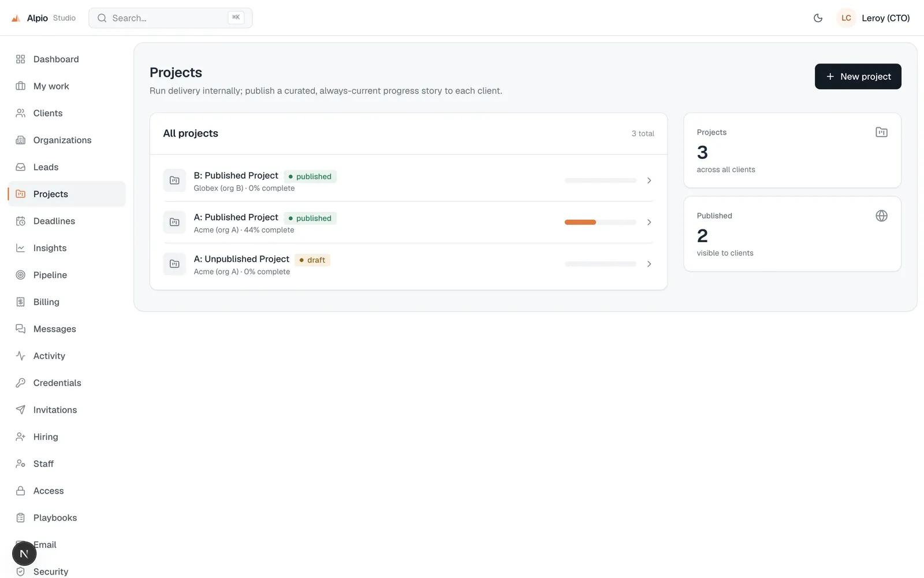Screen dimensions: 924x578
Task: Click the Leads inbox icon
Action: 21,167
